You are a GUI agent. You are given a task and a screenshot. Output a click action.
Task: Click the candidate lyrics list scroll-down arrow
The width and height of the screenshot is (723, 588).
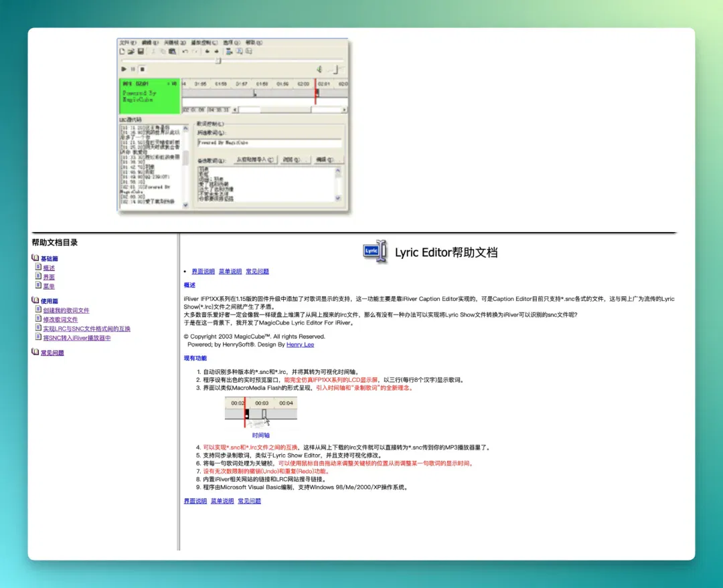(x=337, y=198)
